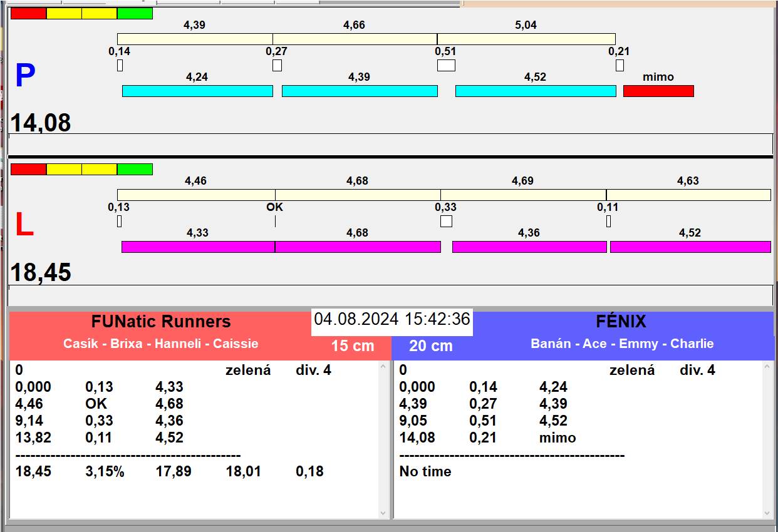Click the small box under 0,11 in lane L

[608, 221]
